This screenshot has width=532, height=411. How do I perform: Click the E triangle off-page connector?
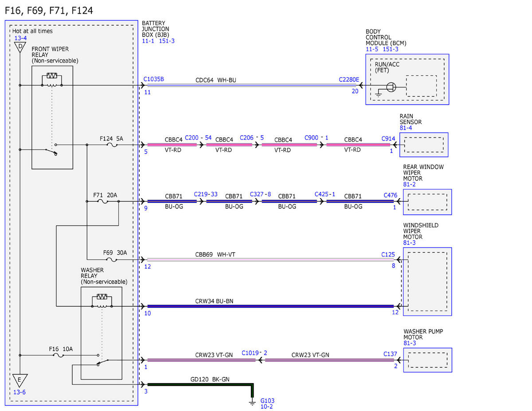coord(20,381)
